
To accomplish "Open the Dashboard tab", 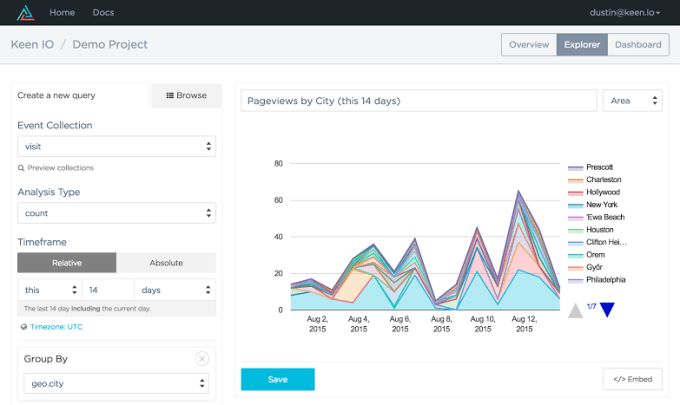I will coord(637,45).
